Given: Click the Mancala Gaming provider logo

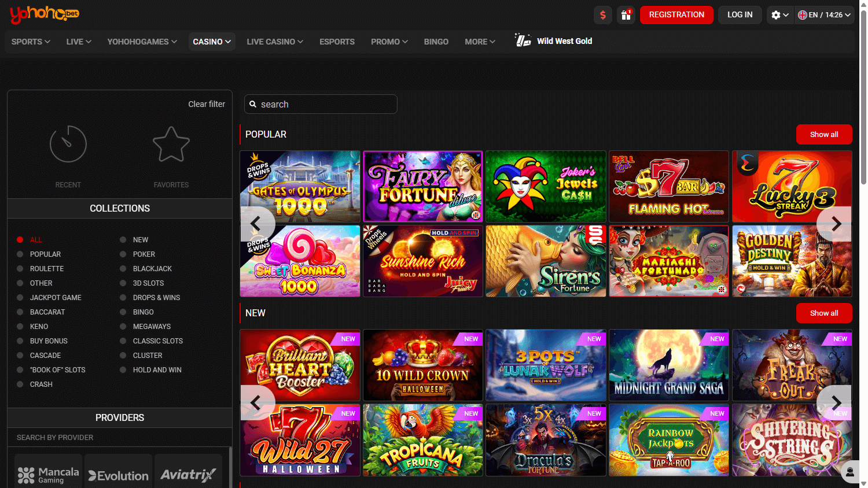Looking at the screenshot, I should pos(48,473).
